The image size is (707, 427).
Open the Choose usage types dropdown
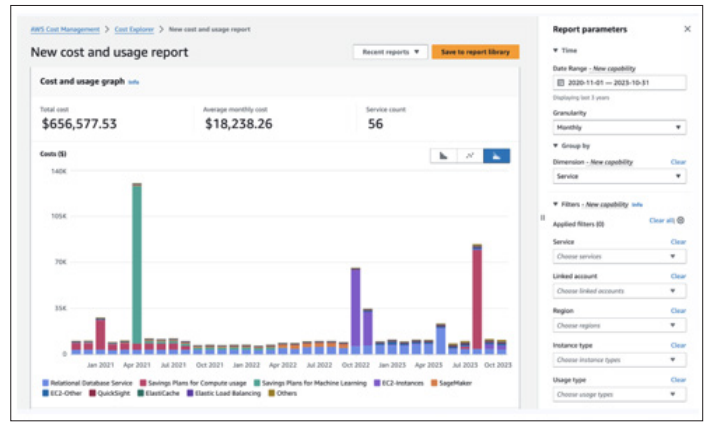[620, 394]
